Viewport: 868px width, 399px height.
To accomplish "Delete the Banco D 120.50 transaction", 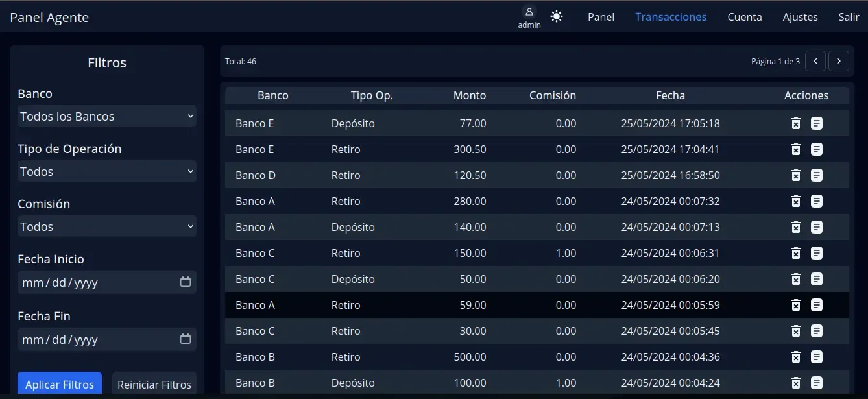I will coord(796,175).
